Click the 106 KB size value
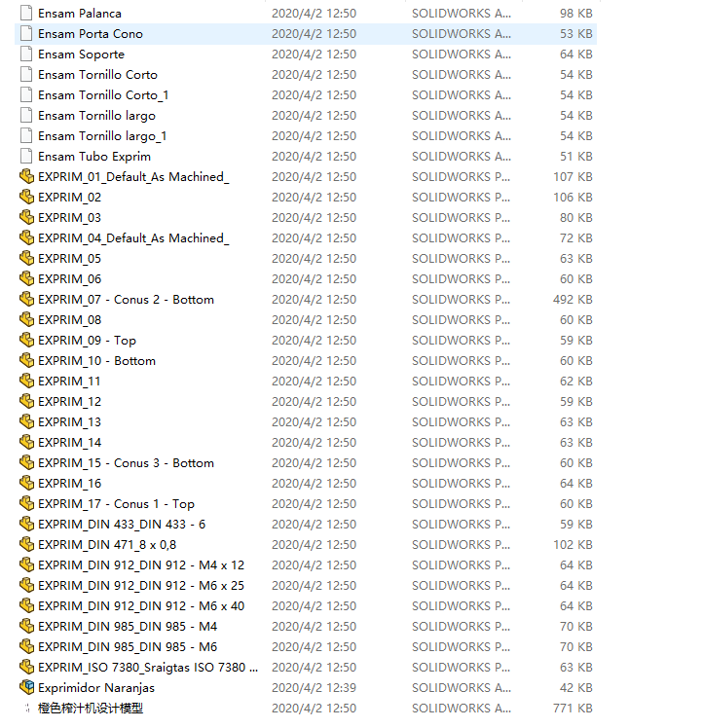This screenshot has width=703, height=728. coord(573,198)
